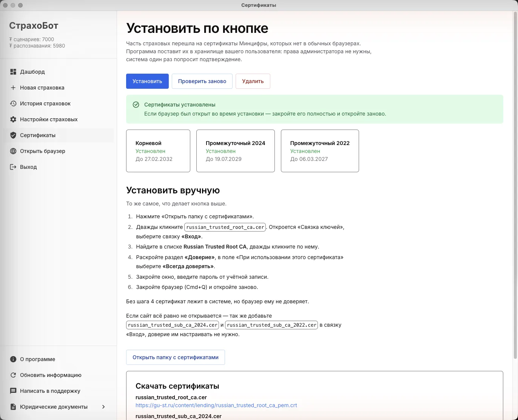This screenshot has width=518, height=420.
Task: Click the chat icon for Написать в поддержку
Action: (13, 391)
